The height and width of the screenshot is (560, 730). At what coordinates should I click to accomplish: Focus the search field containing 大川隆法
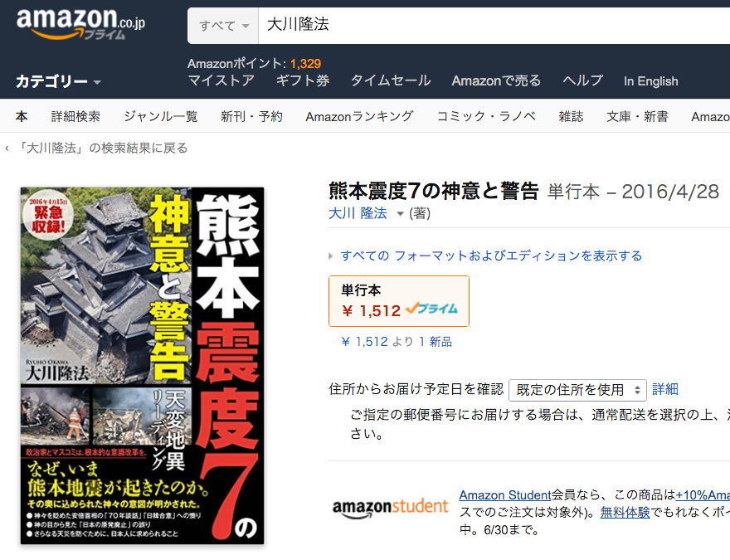click(x=494, y=26)
